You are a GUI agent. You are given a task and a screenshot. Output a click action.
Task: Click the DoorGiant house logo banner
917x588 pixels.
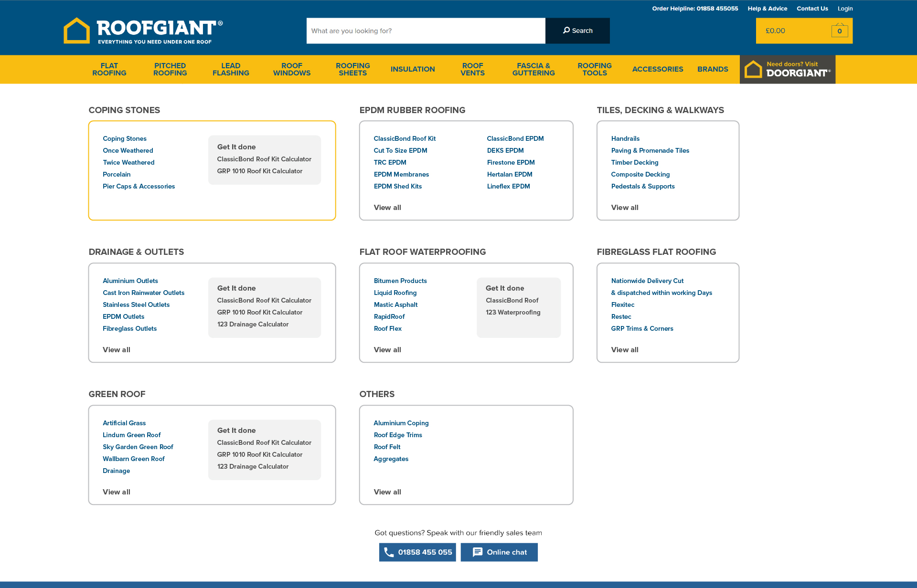point(787,69)
